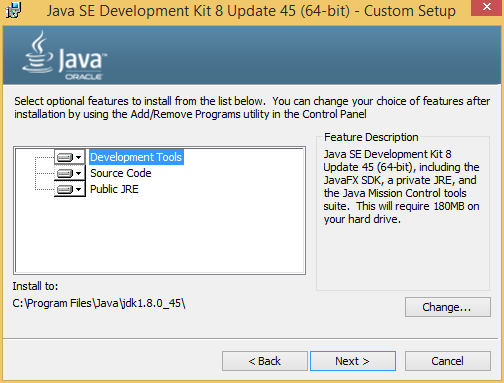
Task: Cancel the JDK installation
Action: coord(448,361)
